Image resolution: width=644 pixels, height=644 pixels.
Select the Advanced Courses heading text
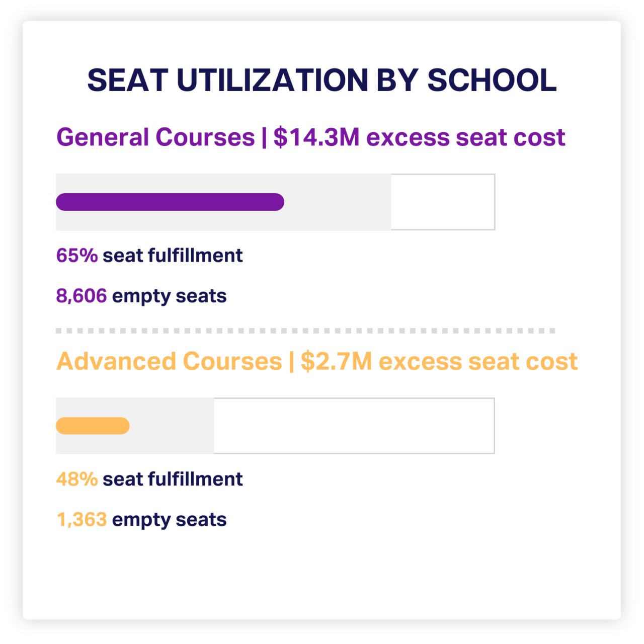pyautogui.click(x=169, y=361)
